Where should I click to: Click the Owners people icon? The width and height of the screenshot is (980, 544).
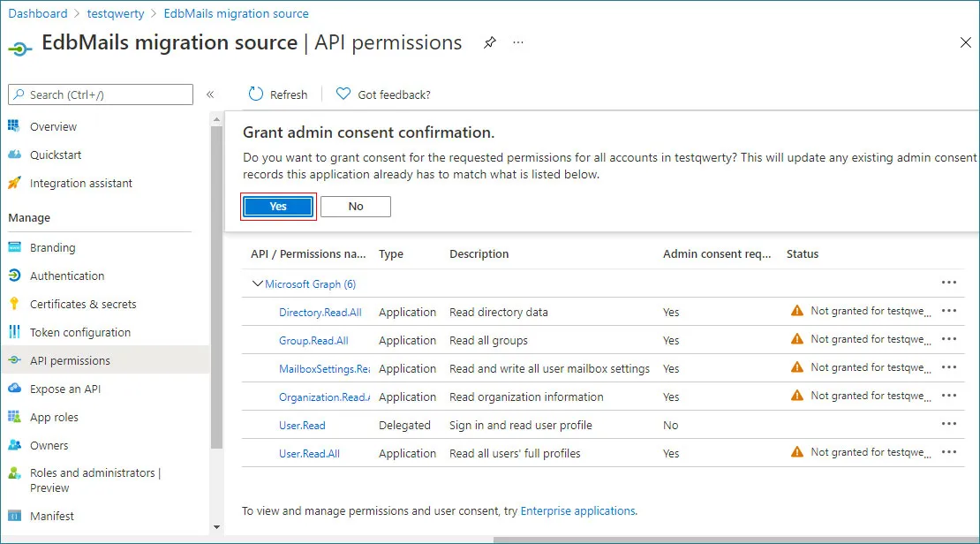(x=14, y=444)
